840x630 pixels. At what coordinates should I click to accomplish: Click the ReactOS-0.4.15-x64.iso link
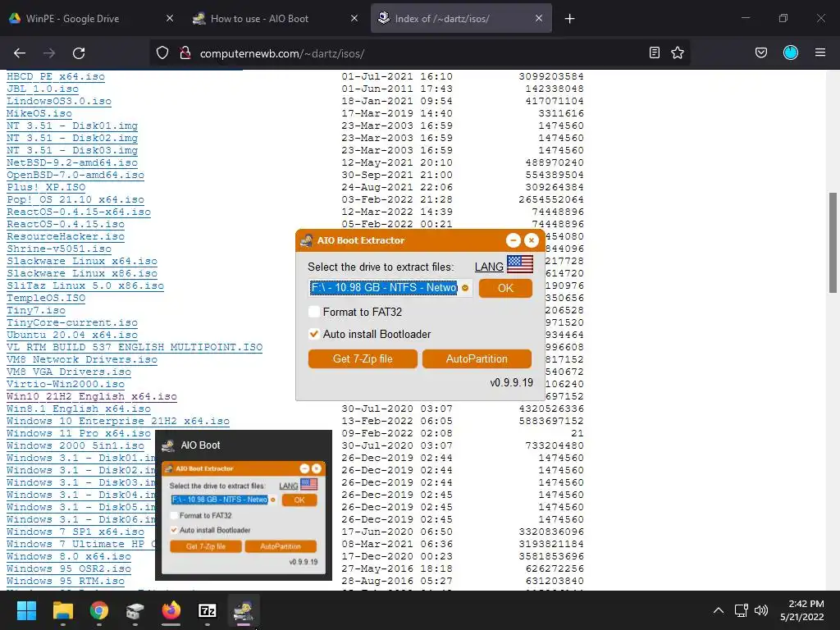click(x=79, y=212)
